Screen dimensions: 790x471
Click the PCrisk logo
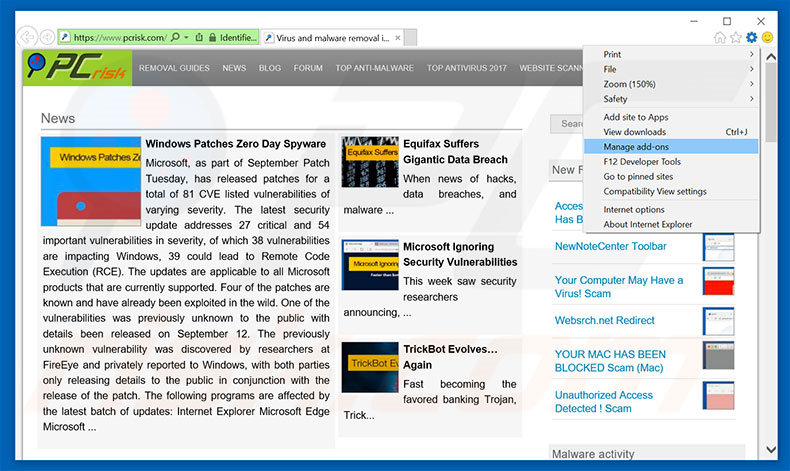(x=78, y=68)
